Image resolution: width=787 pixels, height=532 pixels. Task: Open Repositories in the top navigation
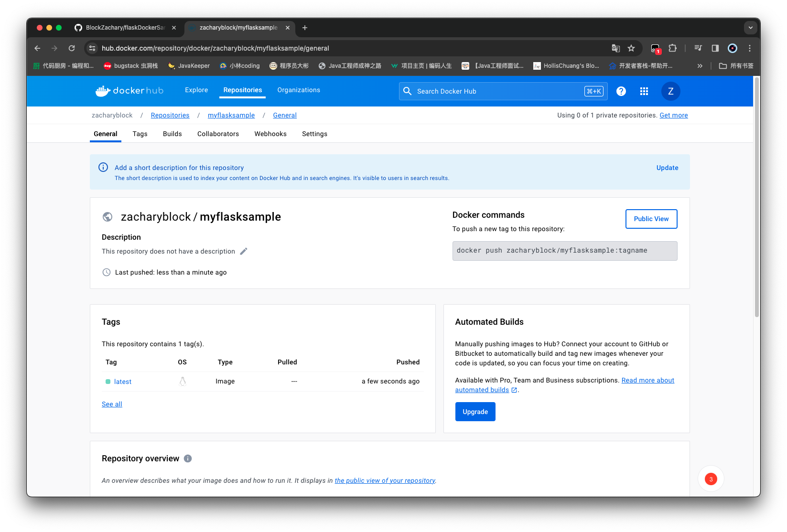[243, 90]
